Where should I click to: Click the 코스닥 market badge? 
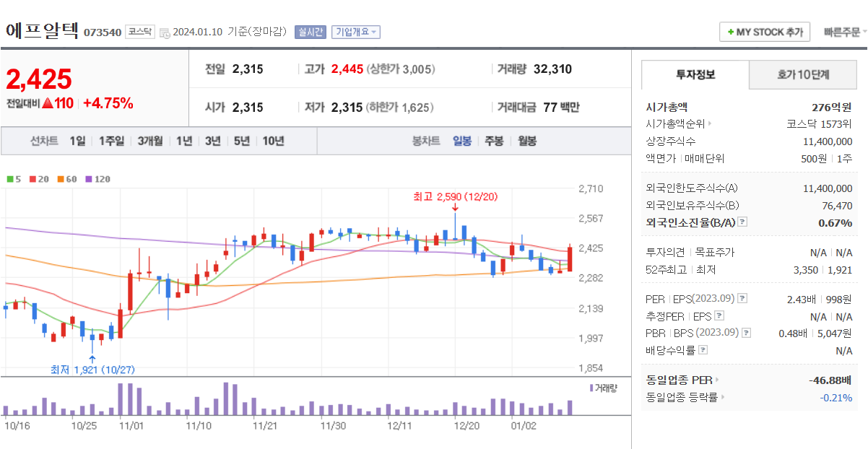140,32
